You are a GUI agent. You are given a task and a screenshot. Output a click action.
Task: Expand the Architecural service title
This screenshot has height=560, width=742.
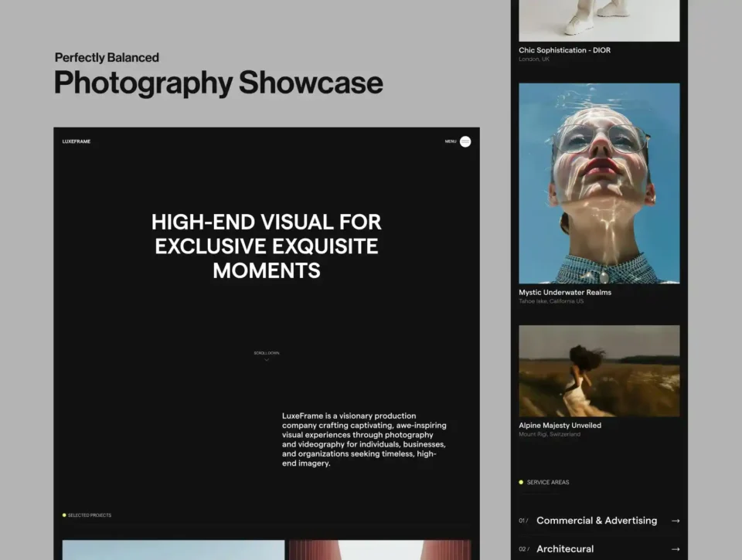(565, 549)
